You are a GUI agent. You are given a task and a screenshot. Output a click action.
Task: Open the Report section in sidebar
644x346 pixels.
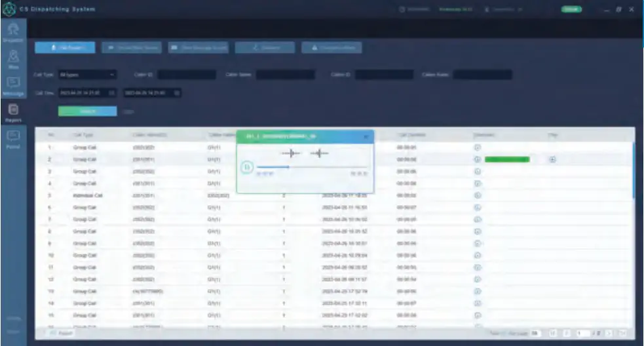point(13,113)
